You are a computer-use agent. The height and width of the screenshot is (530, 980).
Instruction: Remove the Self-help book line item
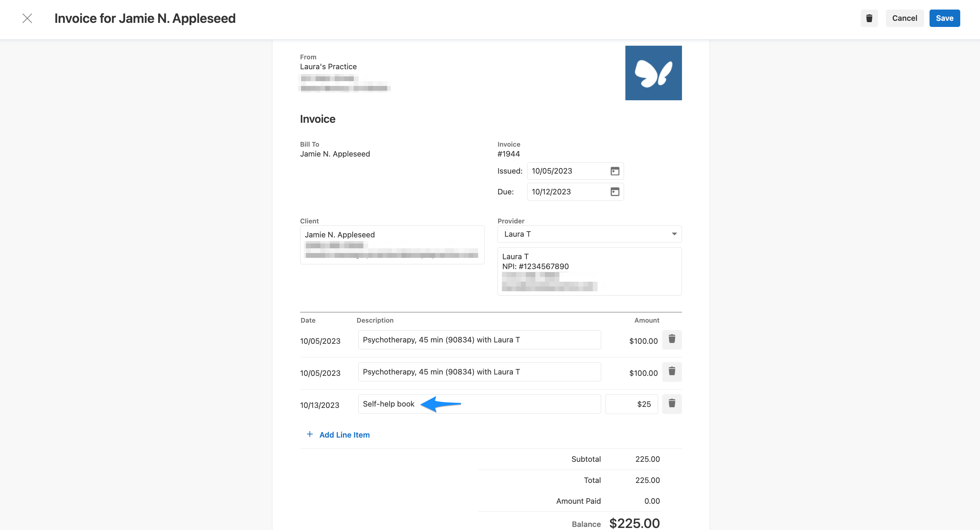(672, 404)
